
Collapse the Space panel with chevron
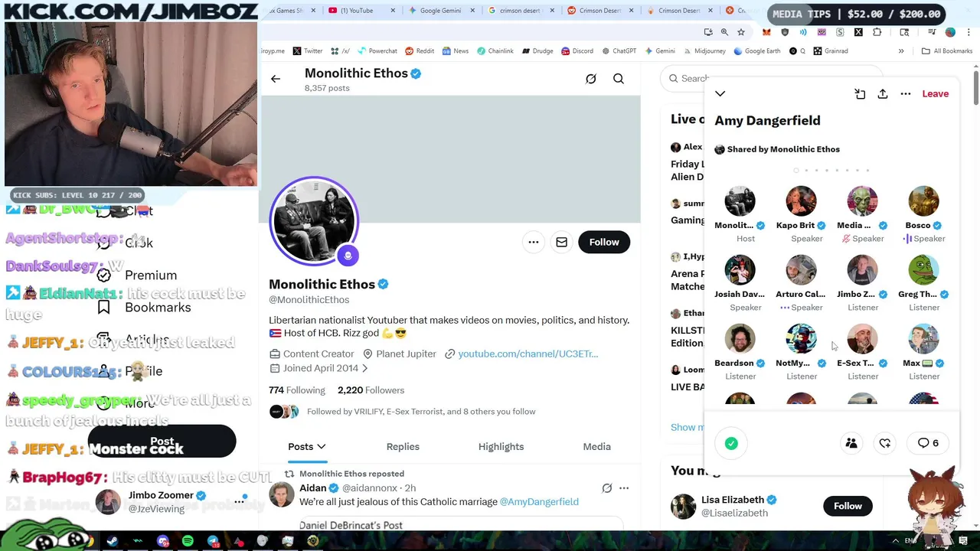click(x=720, y=93)
